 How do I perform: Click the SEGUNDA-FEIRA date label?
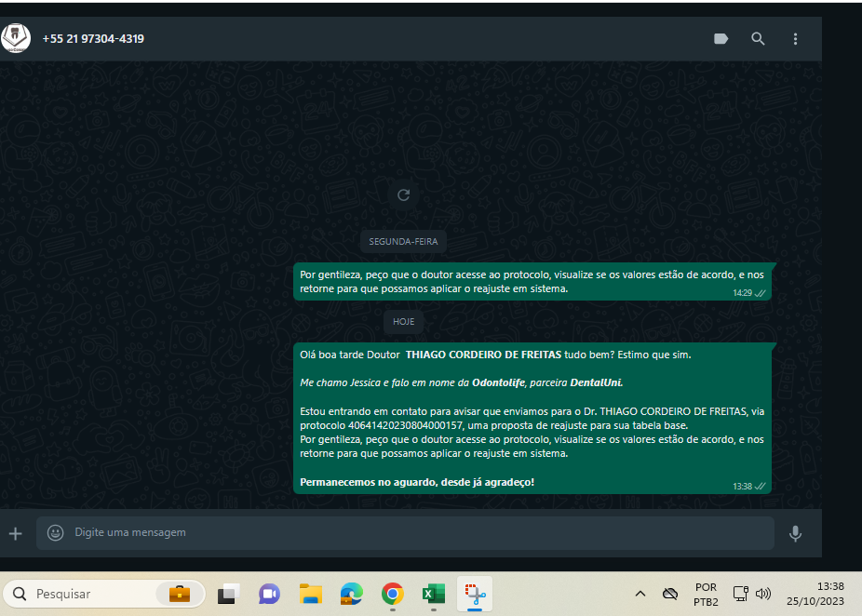coord(403,242)
